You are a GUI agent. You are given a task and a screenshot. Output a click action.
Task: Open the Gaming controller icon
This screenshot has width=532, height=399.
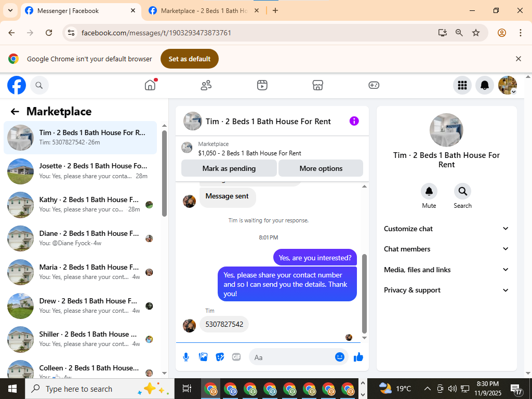[374, 85]
